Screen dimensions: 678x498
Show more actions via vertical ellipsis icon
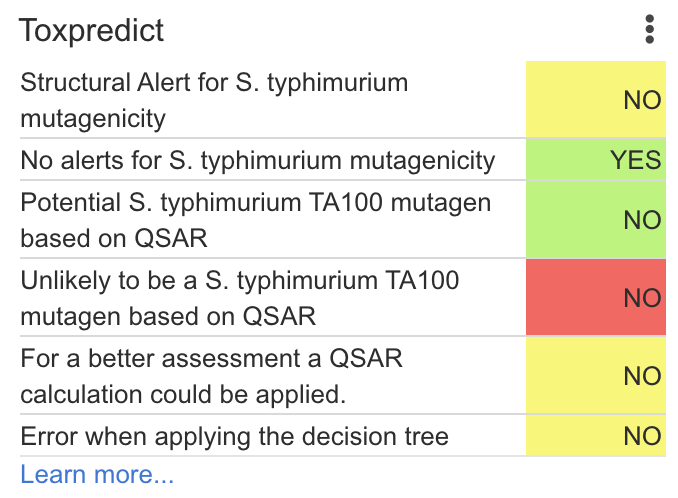pos(650,29)
